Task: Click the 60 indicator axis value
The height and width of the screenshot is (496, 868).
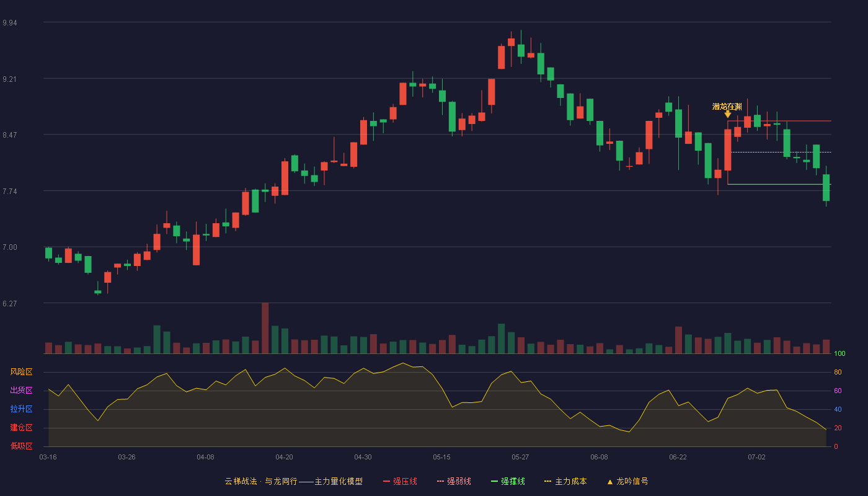Action: pyautogui.click(x=838, y=391)
